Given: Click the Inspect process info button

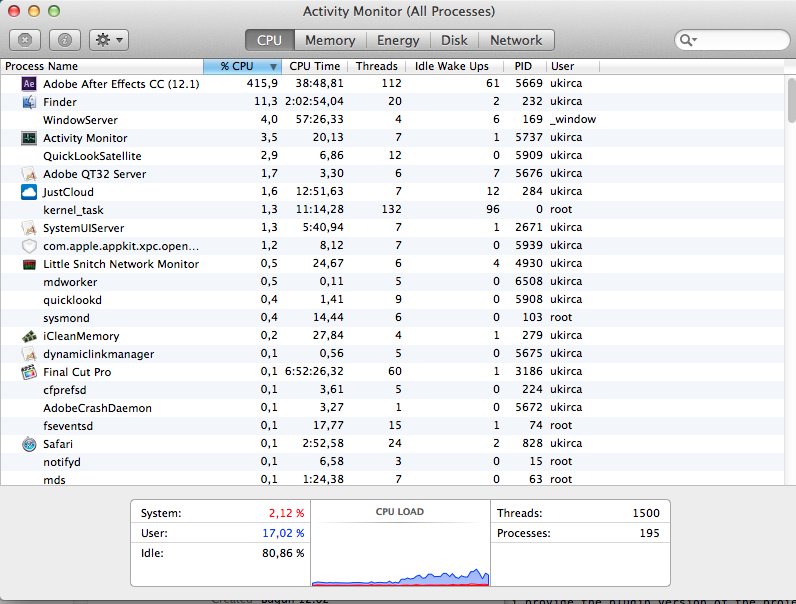Looking at the screenshot, I should click(64, 40).
